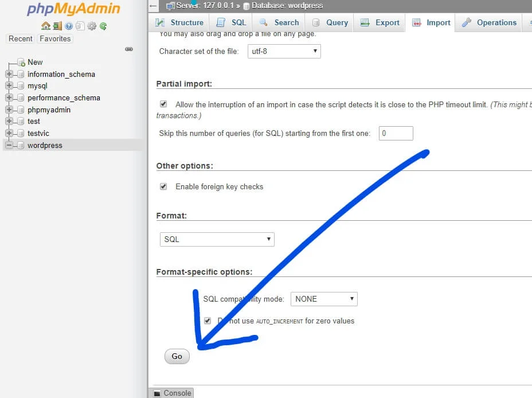Click the Query tab icon

(x=316, y=22)
